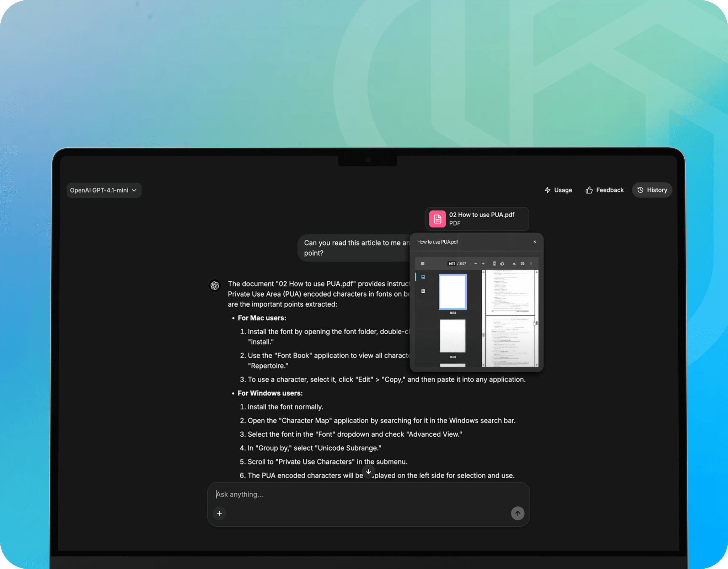Toggle the PDF viewer sidebar menu
Screen dimensions: 728x569
[x=423, y=264]
